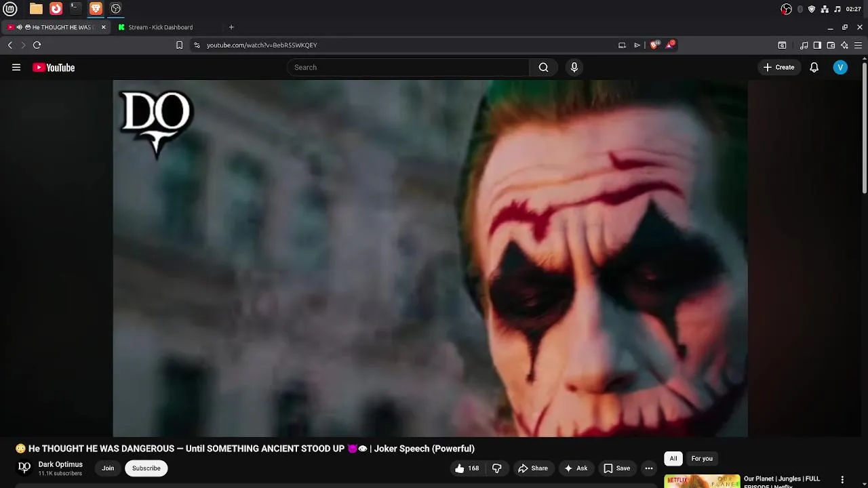Open the Brave Wallet icon

[831, 45]
